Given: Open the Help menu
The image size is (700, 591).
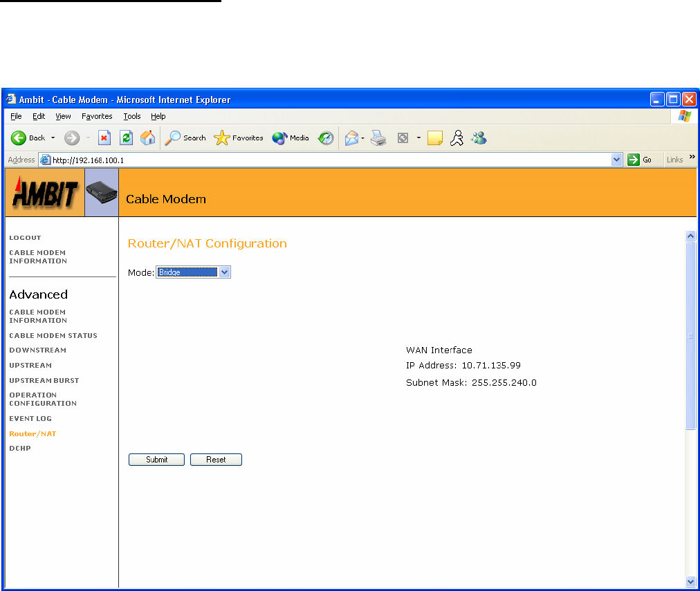Looking at the screenshot, I should pyautogui.click(x=158, y=116).
